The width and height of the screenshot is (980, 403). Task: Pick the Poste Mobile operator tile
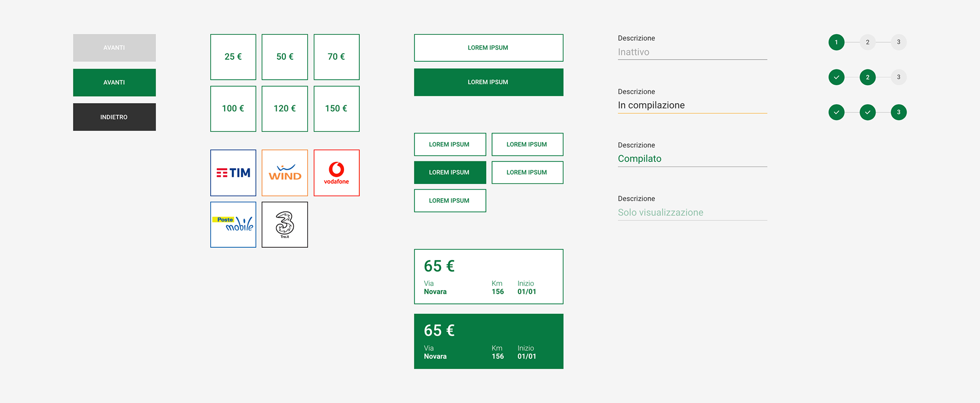(233, 225)
